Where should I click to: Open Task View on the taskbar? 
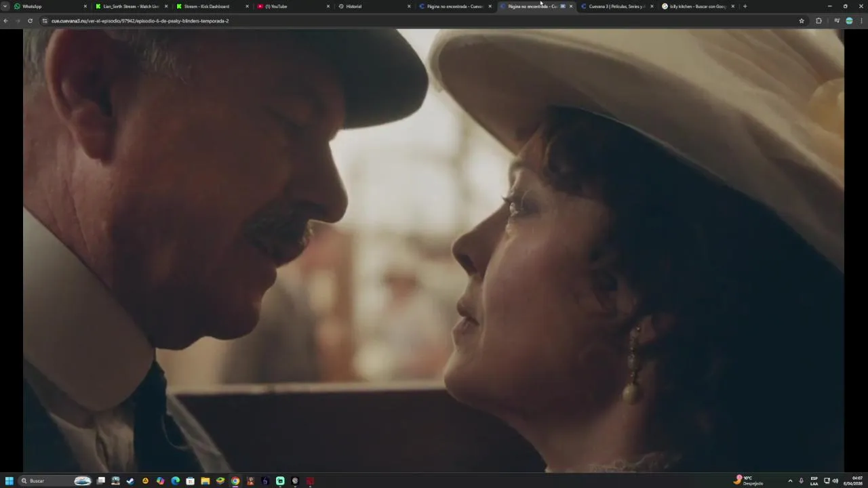click(x=101, y=481)
